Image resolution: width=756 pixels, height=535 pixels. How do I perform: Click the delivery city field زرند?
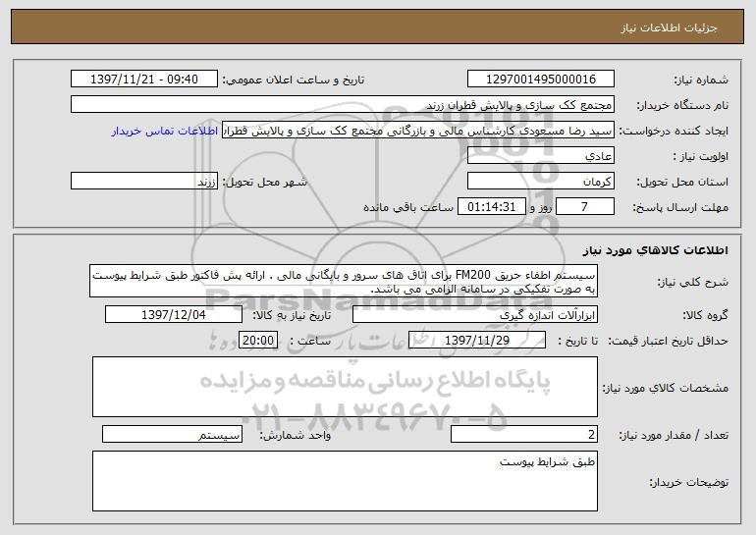tap(144, 182)
